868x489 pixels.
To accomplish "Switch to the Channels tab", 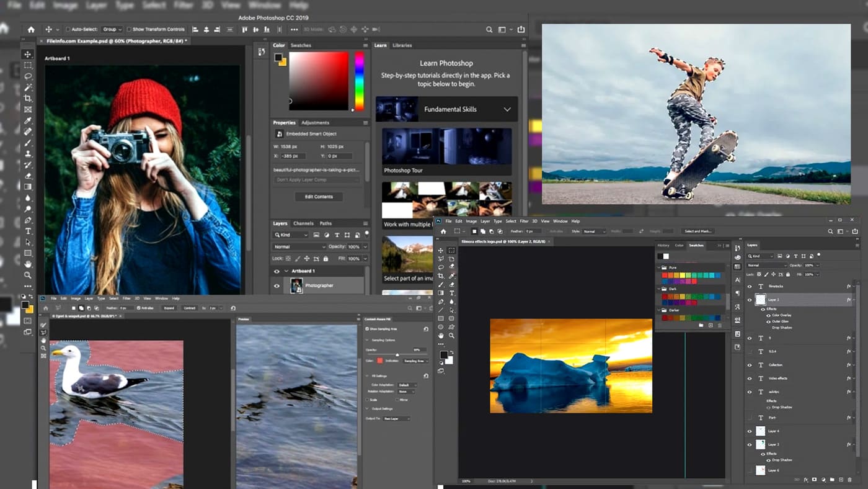I will (x=303, y=223).
